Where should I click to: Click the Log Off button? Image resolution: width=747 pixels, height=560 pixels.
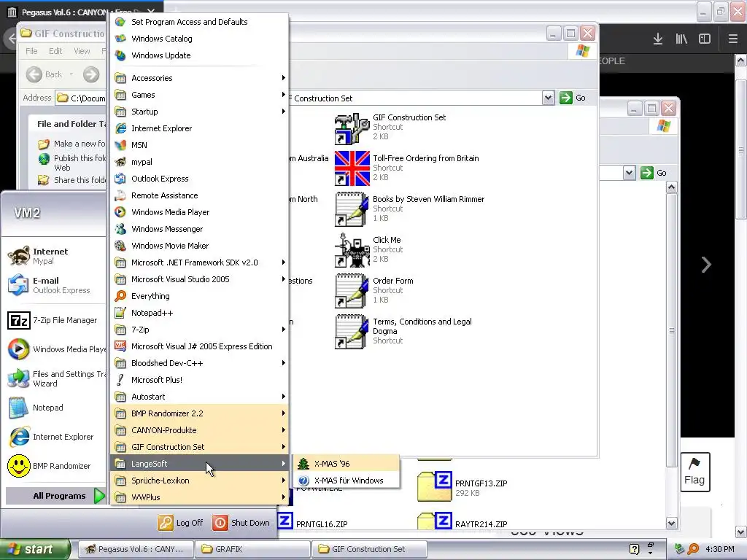pos(181,522)
